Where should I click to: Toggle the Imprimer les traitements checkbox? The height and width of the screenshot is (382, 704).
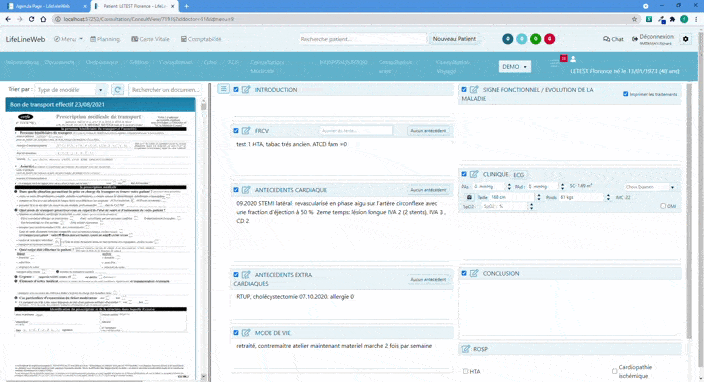pyautogui.click(x=625, y=94)
